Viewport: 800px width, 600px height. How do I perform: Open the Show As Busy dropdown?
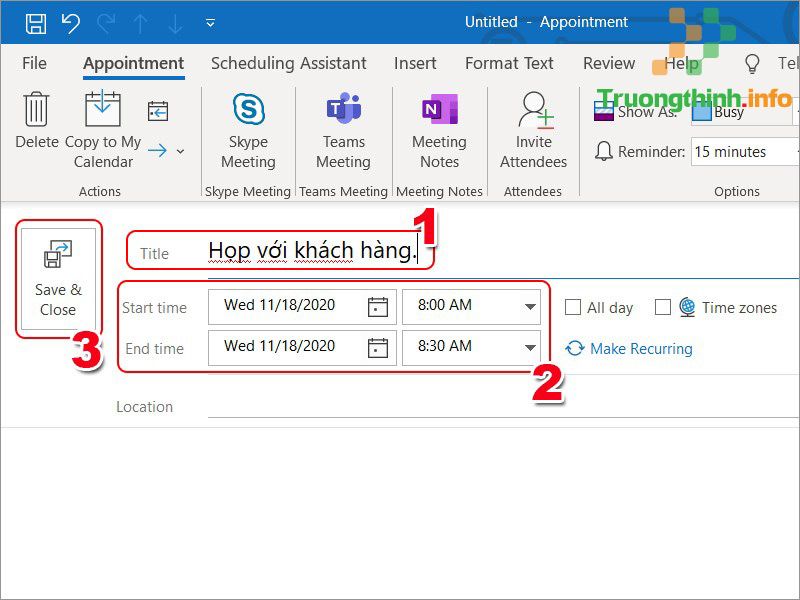[745, 112]
